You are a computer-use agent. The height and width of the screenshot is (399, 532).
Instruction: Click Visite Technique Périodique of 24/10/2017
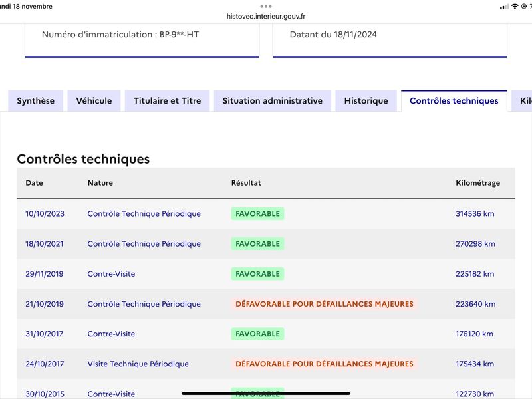click(138, 364)
